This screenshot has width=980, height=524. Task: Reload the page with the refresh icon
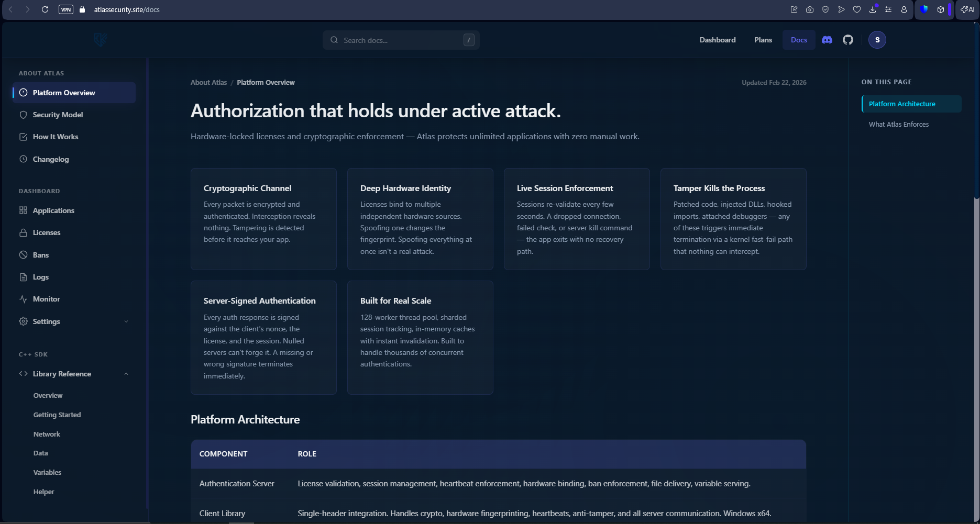[x=45, y=9]
